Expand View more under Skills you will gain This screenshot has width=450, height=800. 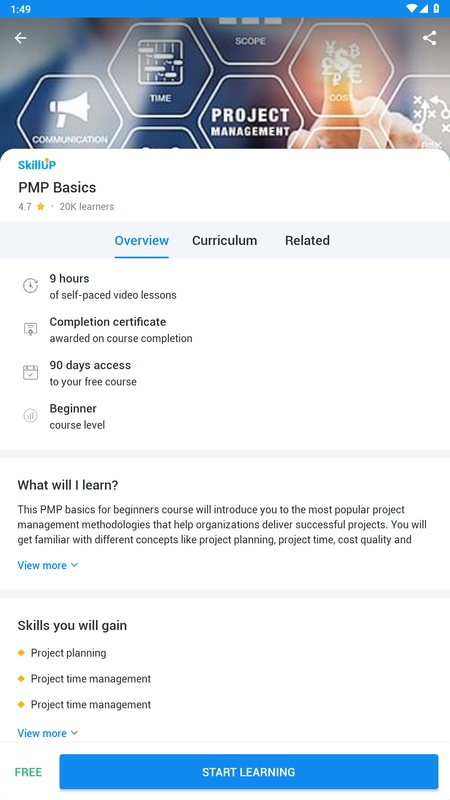click(47, 733)
